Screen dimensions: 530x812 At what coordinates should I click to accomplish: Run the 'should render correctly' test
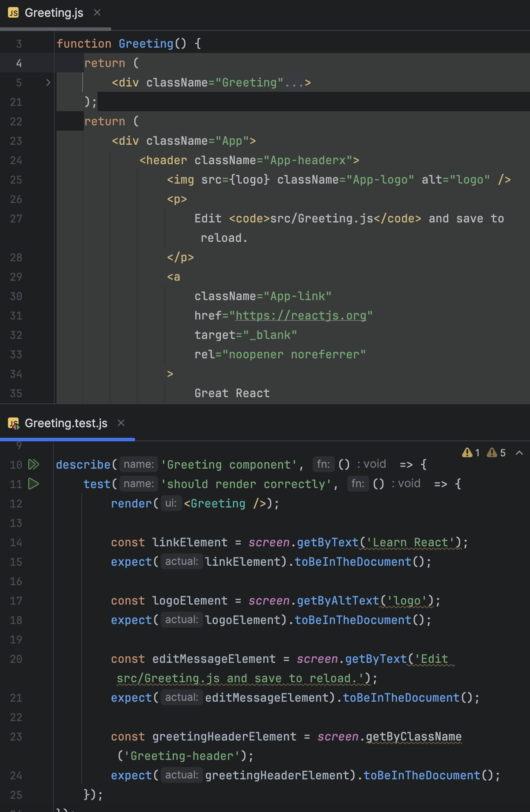click(x=34, y=484)
